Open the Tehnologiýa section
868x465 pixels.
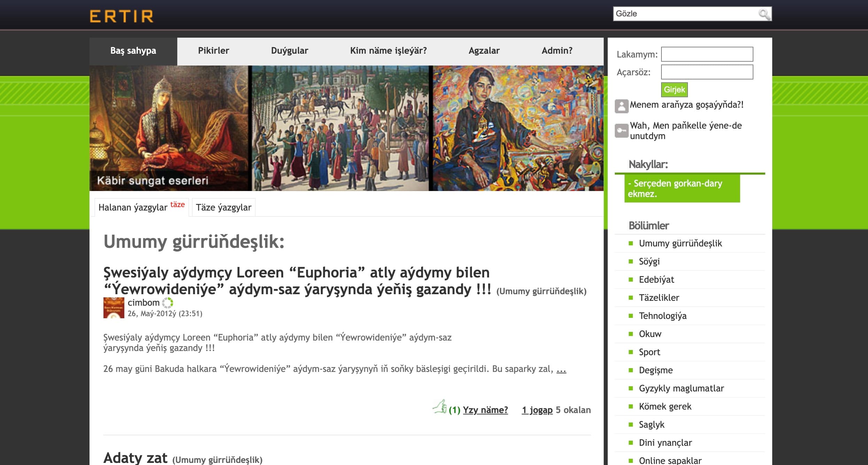(x=662, y=316)
